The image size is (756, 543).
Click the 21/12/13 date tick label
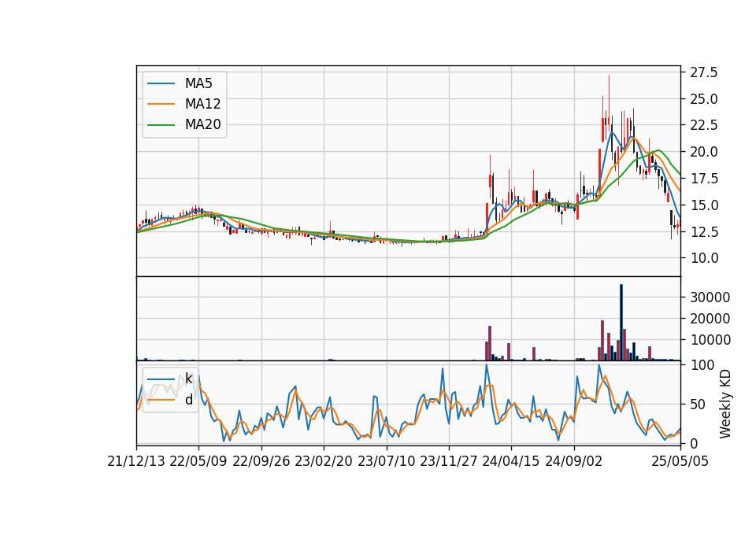coord(136,461)
